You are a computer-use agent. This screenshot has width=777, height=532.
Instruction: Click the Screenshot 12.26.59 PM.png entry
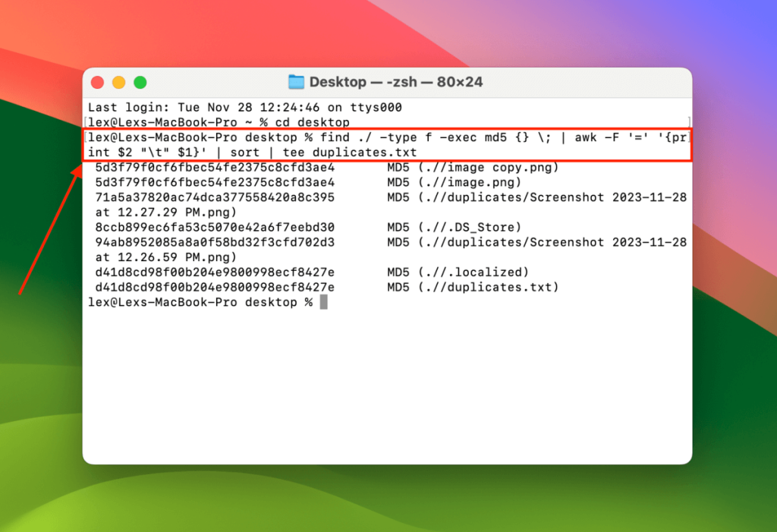tap(531, 242)
